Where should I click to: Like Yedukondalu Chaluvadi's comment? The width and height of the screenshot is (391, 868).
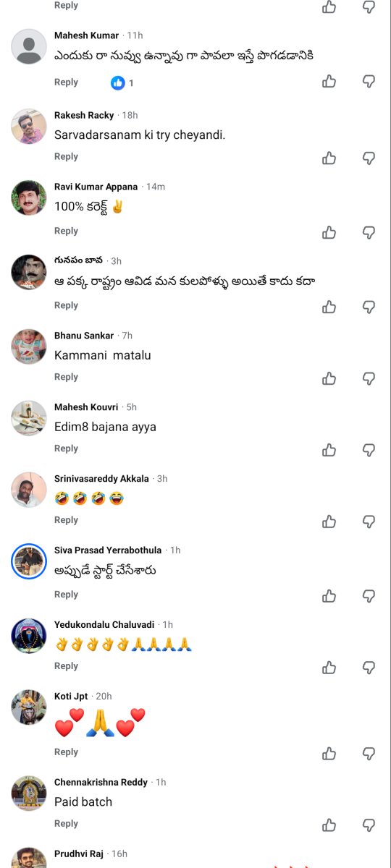coord(329,667)
